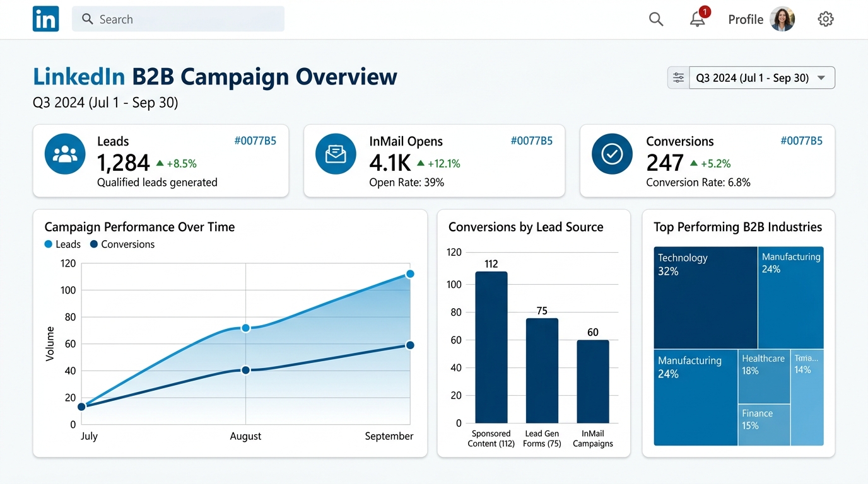
Task: Click the standalone search magnifier icon in header
Action: coord(656,20)
